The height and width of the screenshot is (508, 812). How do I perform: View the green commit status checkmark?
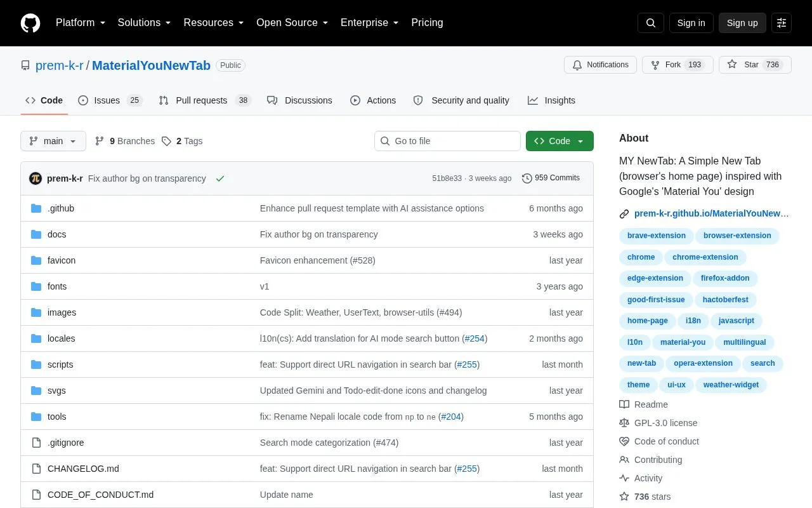pyautogui.click(x=220, y=178)
